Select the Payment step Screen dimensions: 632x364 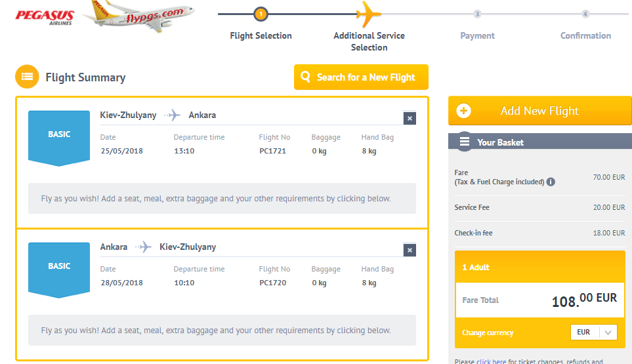tap(477, 35)
